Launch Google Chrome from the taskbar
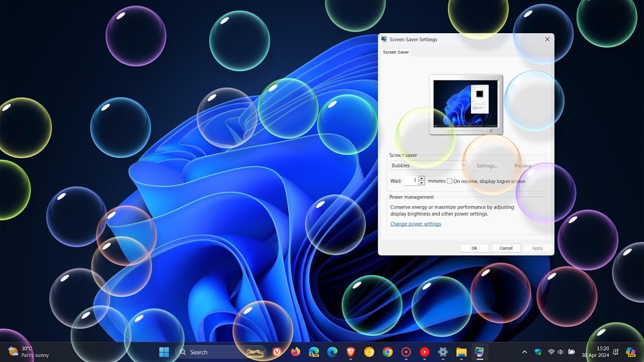 [387, 352]
